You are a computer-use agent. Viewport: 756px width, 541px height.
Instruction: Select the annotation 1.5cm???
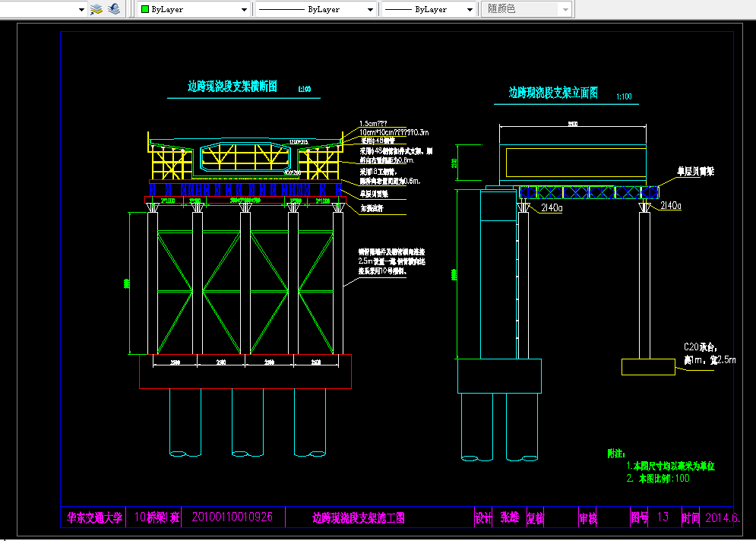click(373, 123)
